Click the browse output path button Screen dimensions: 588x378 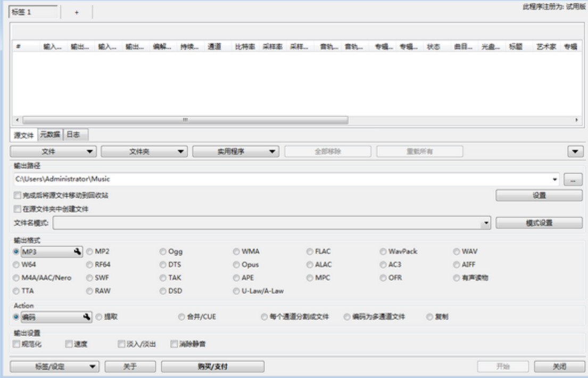pyautogui.click(x=573, y=179)
